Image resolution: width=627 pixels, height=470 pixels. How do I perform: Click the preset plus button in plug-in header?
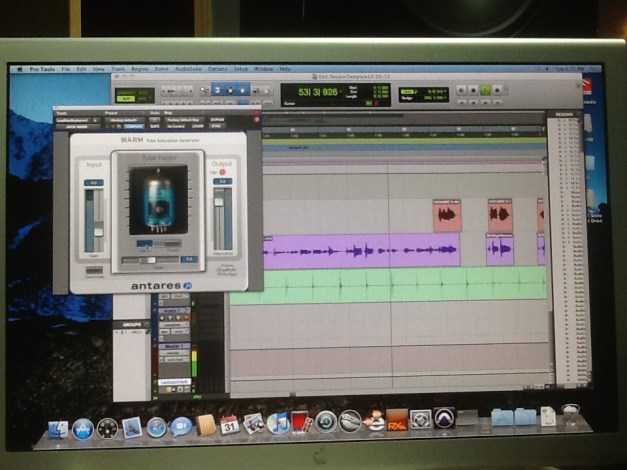pyautogui.click(x=113, y=126)
